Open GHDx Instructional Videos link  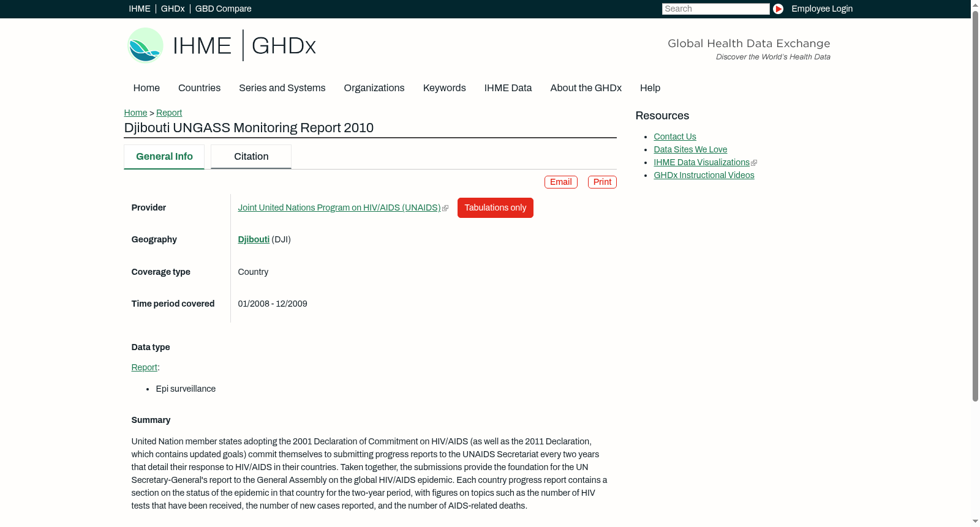(x=704, y=175)
